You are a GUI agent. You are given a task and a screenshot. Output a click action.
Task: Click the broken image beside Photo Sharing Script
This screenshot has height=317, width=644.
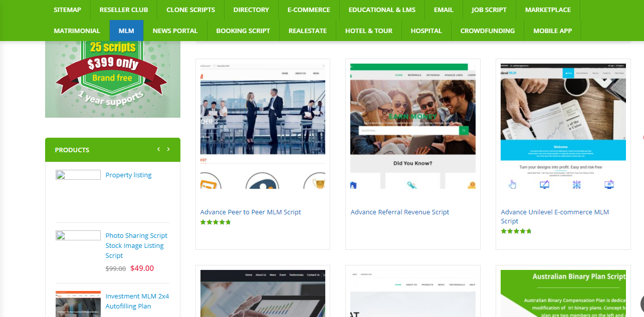78,235
